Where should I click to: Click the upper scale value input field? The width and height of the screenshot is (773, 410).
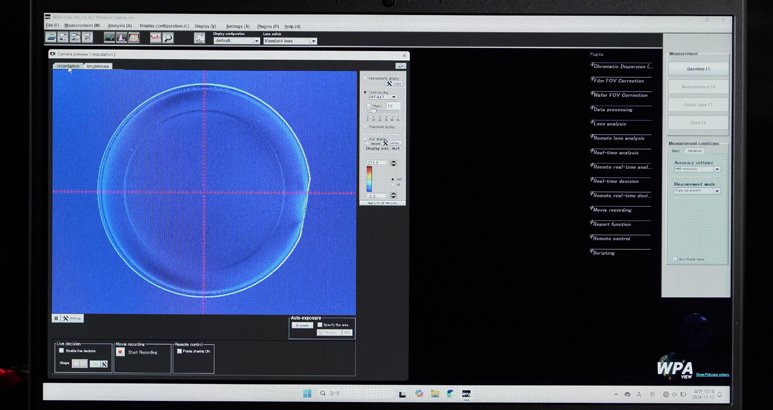tap(376, 163)
